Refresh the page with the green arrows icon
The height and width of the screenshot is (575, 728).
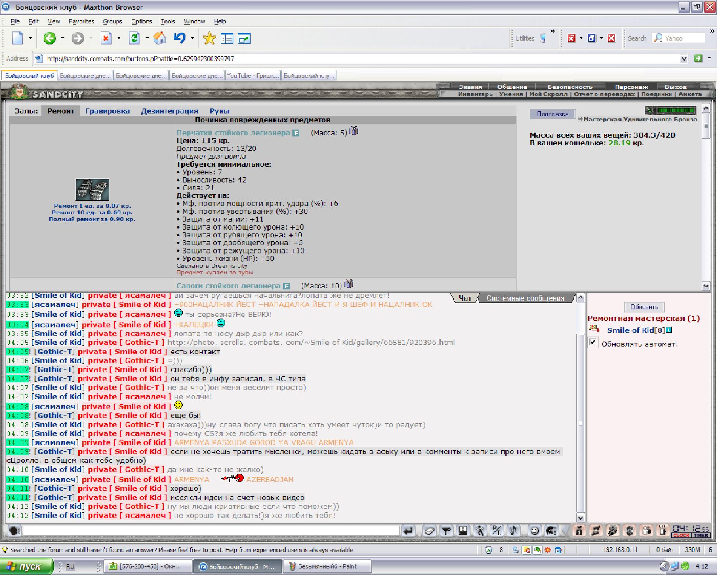tap(134, 38)
